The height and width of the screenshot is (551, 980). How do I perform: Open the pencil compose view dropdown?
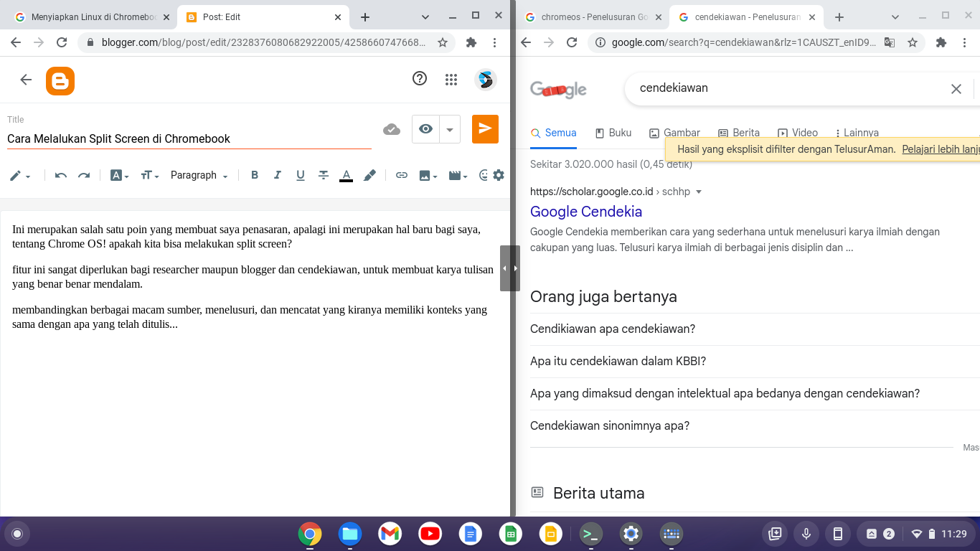click(x=20, y=175)
